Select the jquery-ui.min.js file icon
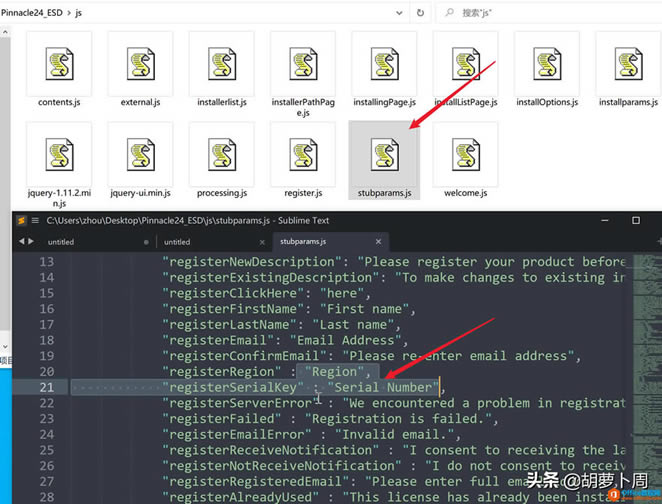This screenshot has width=662, height=504. click(141, 154)
